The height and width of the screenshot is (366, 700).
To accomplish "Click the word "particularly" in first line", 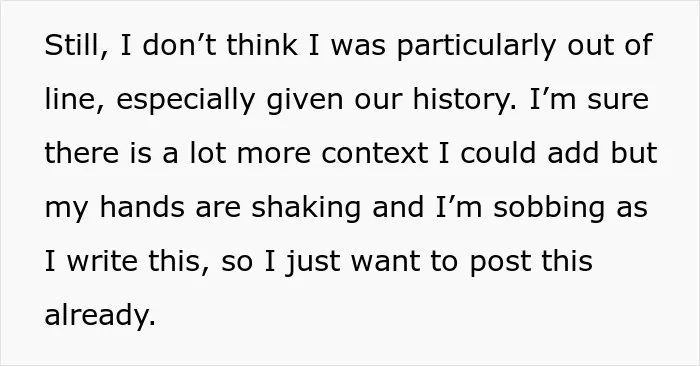I will (x=477, y=47).
